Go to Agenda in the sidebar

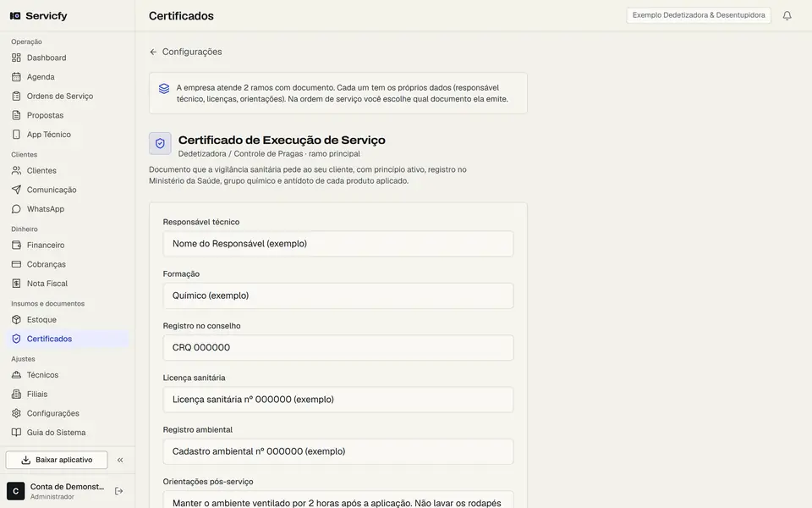[68, 77]
